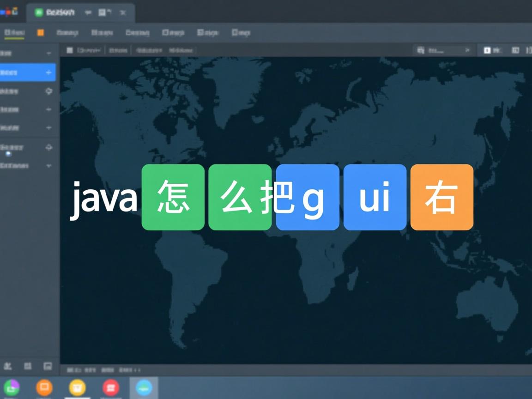Click the small square icon at the secondary toolbar's left
The image size is (532, 399).
click(x=69, y=50)
